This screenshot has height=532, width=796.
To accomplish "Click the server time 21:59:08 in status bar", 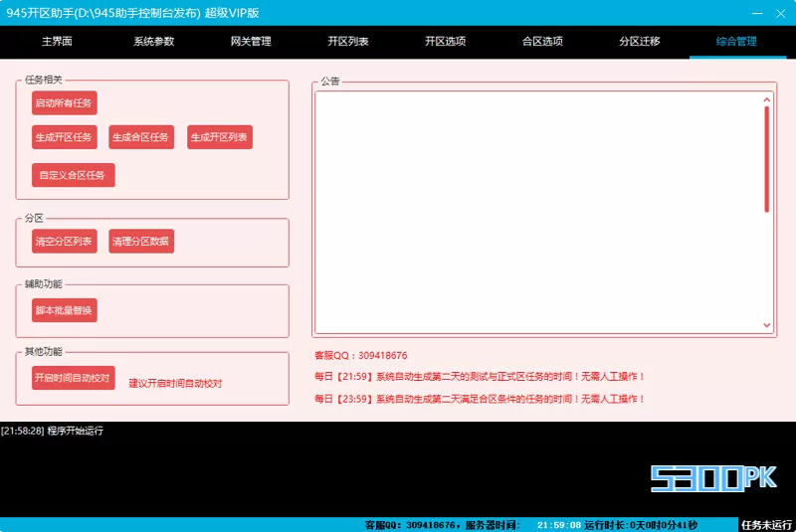I will click(559, 525).
